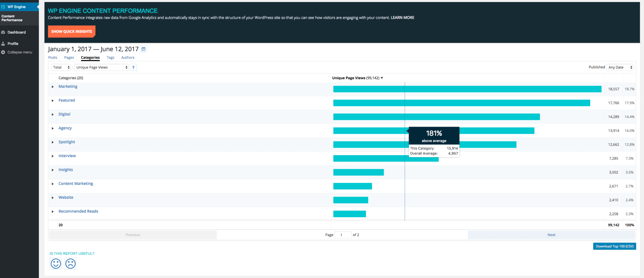Image resolution: width=644 pixels, height=278 pixels.
Task: Click the Profile person icon
Action: pyautogui.click(x=3, y=44)
